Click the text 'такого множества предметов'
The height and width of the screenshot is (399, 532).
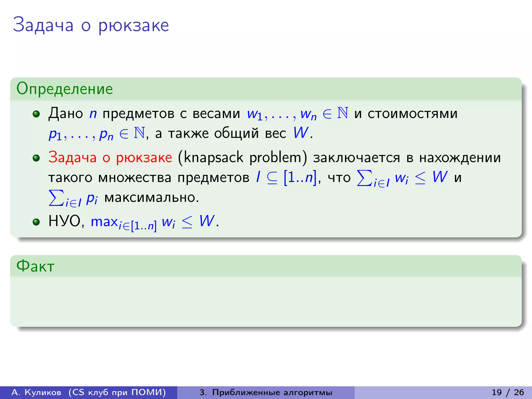click(149, 178)
